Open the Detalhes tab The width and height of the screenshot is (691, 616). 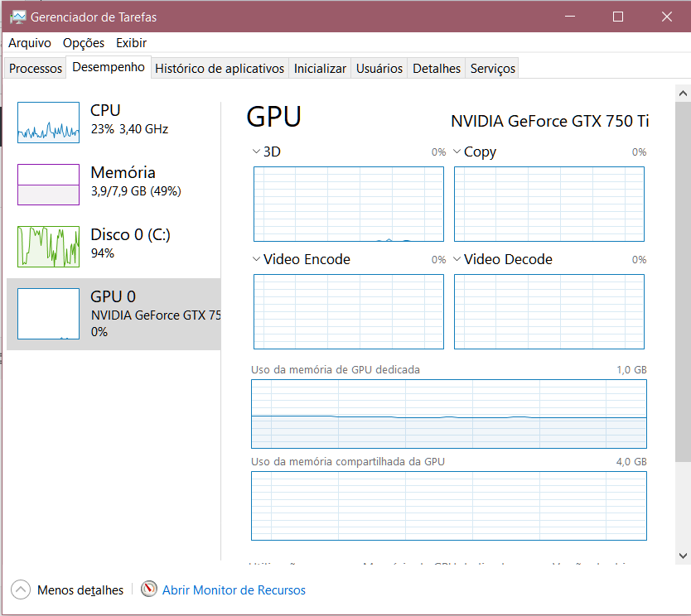pyautogui.click(x=437, y=68)
